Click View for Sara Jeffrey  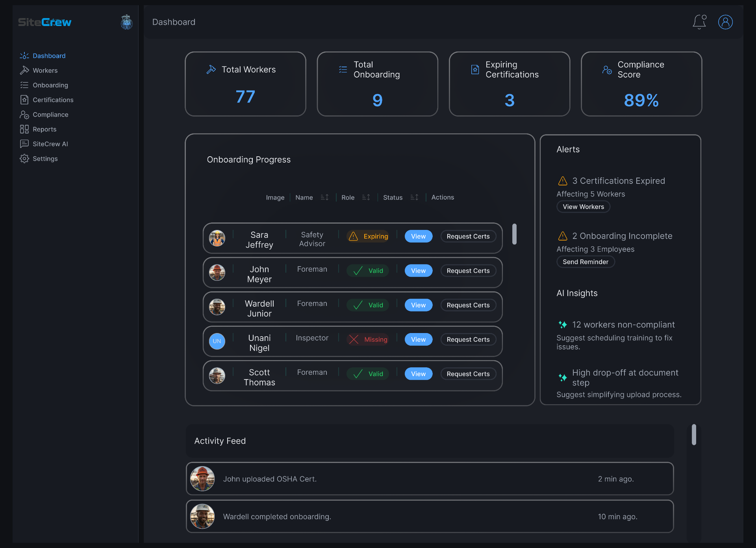pos(419,236)
